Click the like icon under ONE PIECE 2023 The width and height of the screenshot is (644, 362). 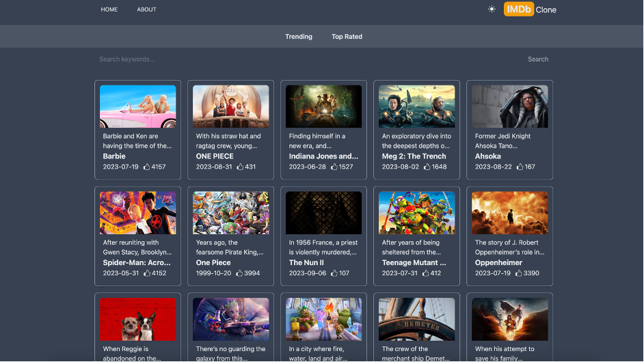pos(240,167)
